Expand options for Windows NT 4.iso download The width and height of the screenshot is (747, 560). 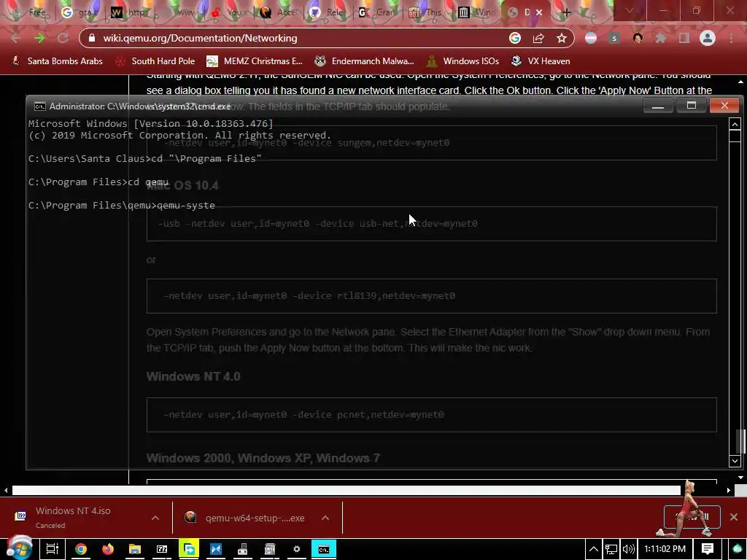[155, 518]
